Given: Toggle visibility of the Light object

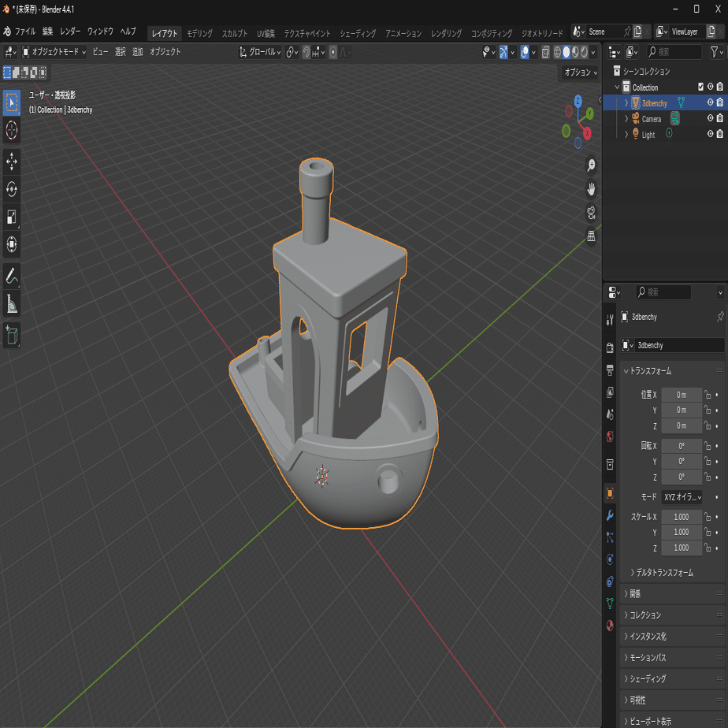Looking at the screenshot, I should tap(710, 135).
